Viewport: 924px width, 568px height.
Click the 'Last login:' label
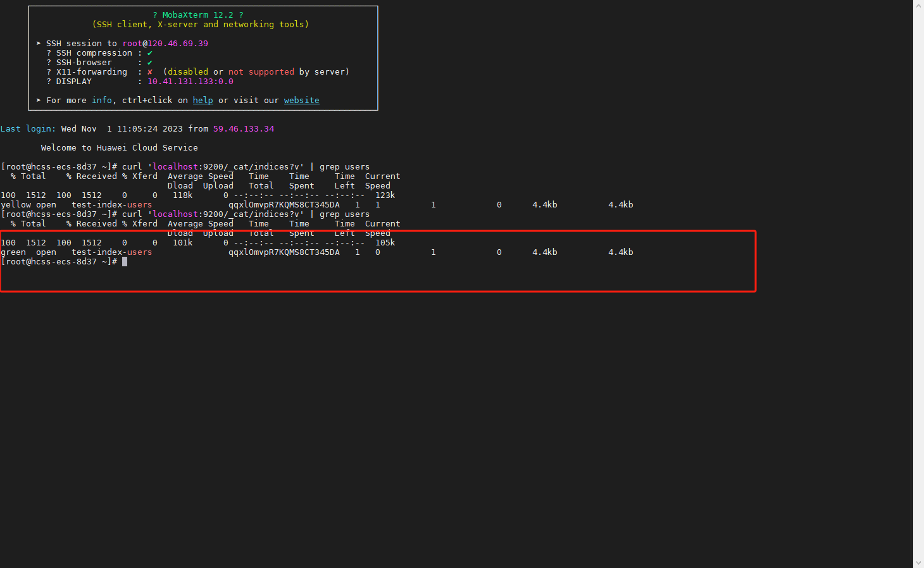click(28, 129)
